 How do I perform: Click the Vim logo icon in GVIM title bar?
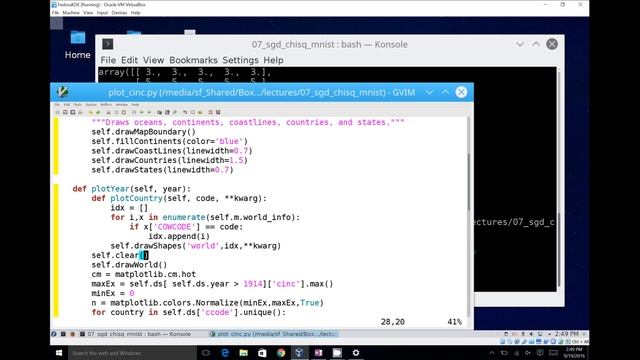[x=62, y=92]
